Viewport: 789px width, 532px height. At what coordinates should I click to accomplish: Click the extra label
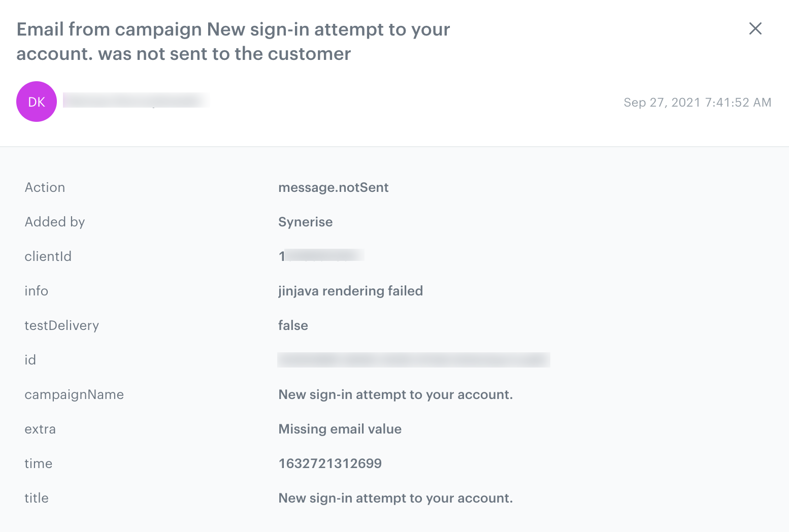click(x=40, y=429)
